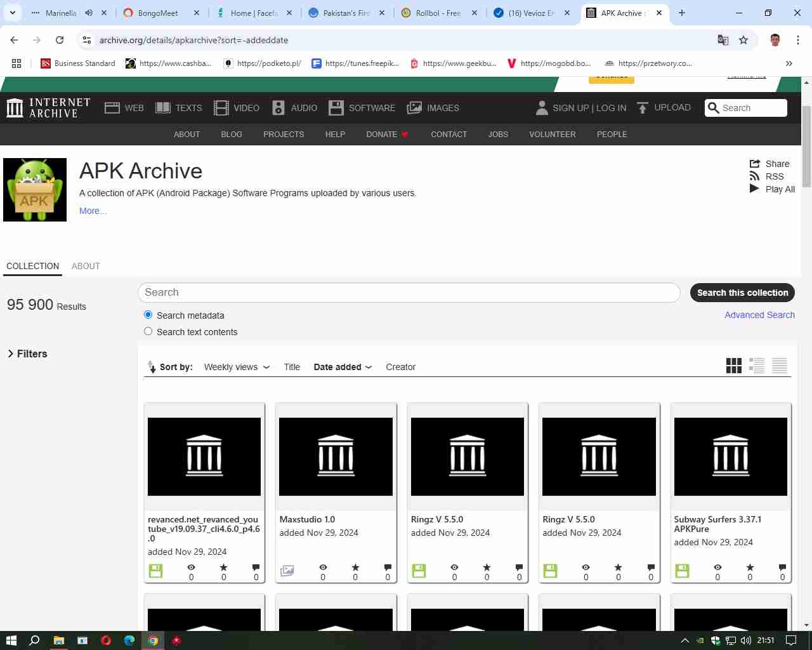Click views eye icon on Maxstudio 1.0 card
This screenshot has height=650, width=812.
pyautogui.click(x=323, y=567)
